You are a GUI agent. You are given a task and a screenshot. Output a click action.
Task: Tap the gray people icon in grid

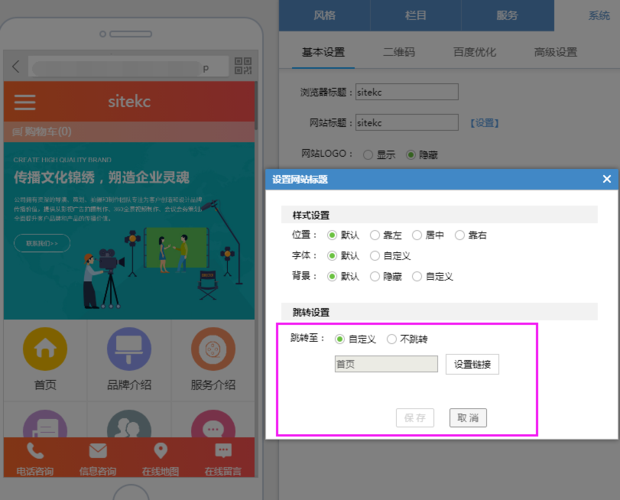click(129, 424)
